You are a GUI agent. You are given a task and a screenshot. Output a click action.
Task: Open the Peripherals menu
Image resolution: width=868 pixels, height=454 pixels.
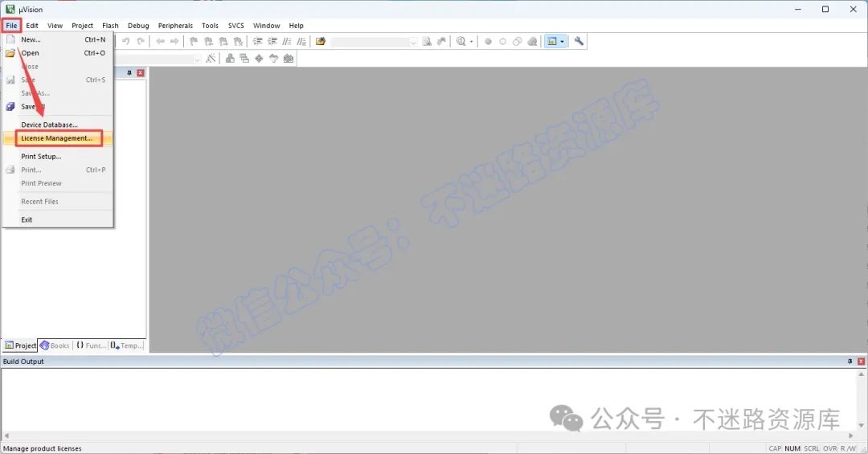pyautogui.click(x=175, y=26)
